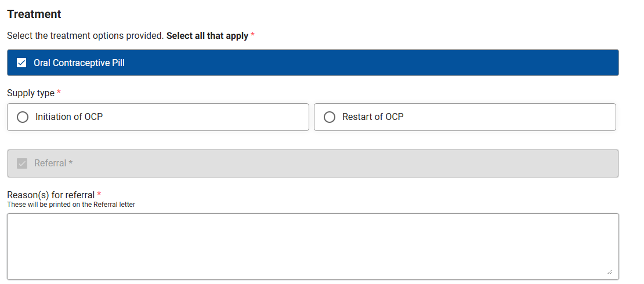Click the bold 'Select all that apply' text

[207, 36]
